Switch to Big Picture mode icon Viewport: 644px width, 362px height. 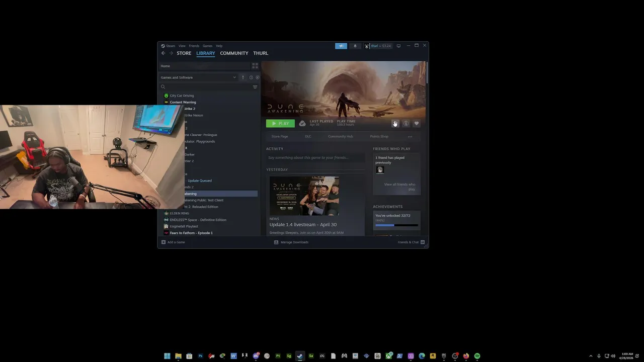tap(398, 46)
